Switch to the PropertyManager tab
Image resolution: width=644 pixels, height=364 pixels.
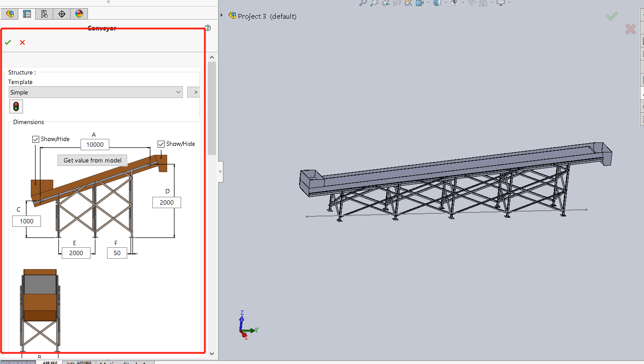pyautogui.click(x=27, y=14)
